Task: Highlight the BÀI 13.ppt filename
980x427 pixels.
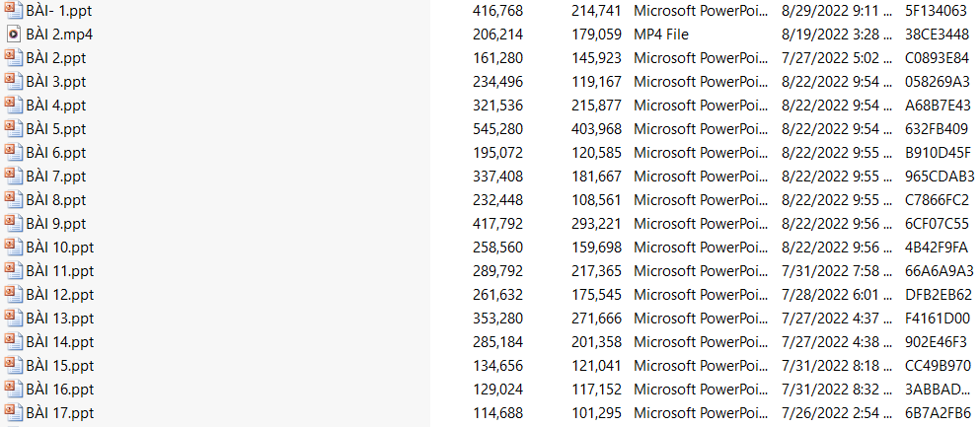Action: pyautogui.click(x=60, y=318)
